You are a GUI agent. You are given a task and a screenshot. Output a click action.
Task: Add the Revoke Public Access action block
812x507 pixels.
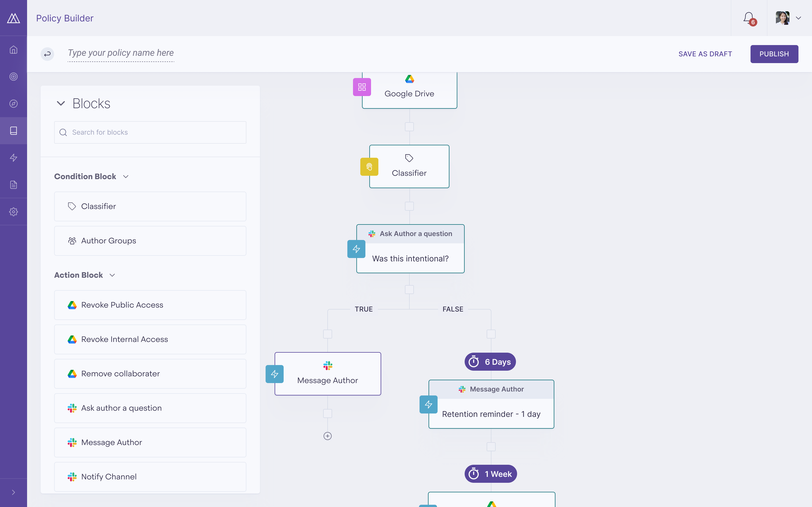point(150,305)
